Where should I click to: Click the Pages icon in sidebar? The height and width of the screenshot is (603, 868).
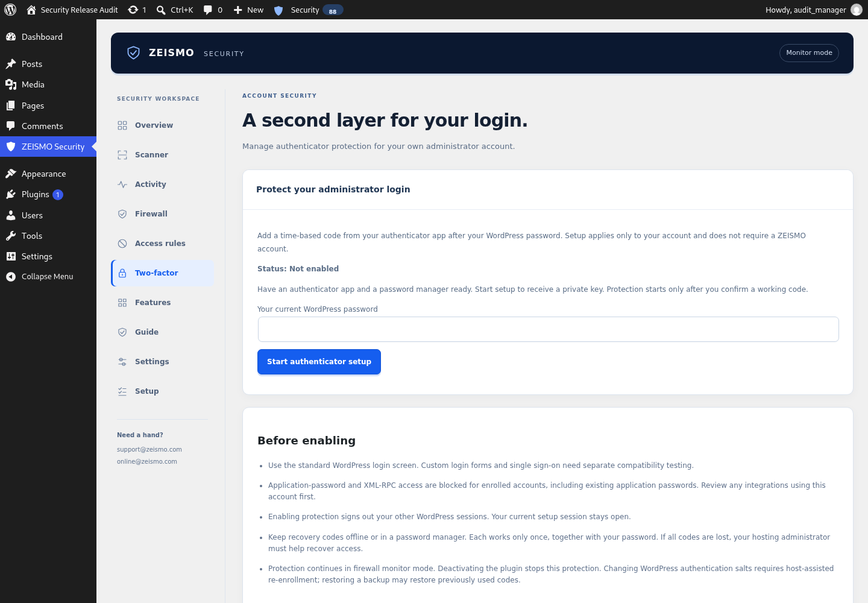(11, 106)
